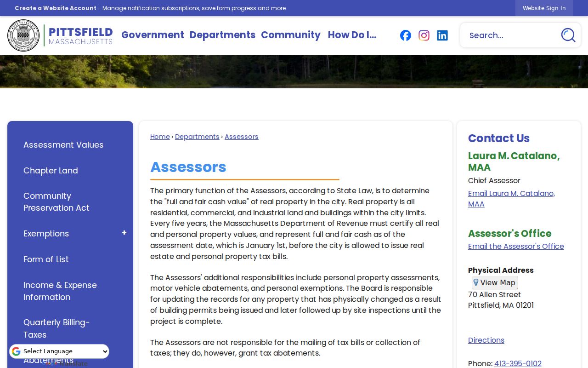Go to Home breadcrumb link
The width and height of the screenshot is (588, 368).
[x=160, y=137]
